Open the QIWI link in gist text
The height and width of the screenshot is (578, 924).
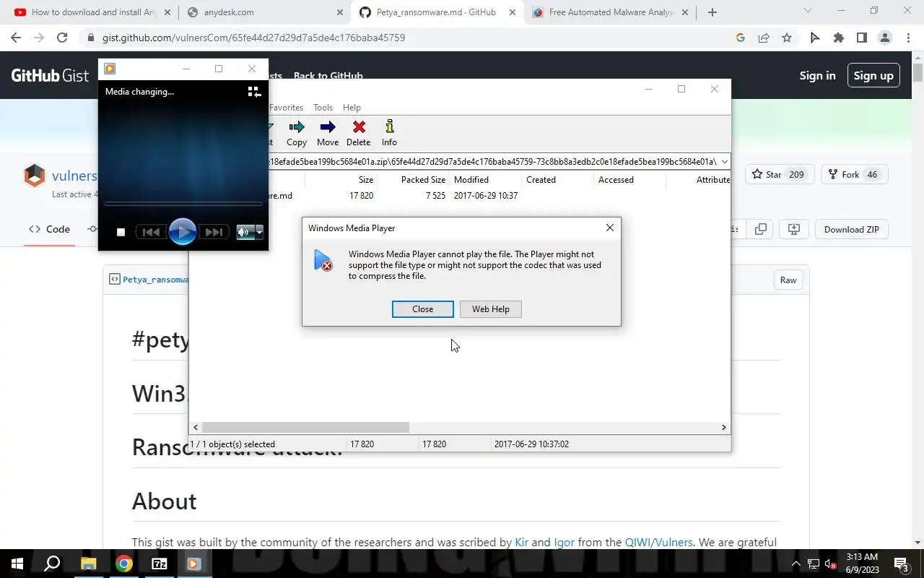637,542
